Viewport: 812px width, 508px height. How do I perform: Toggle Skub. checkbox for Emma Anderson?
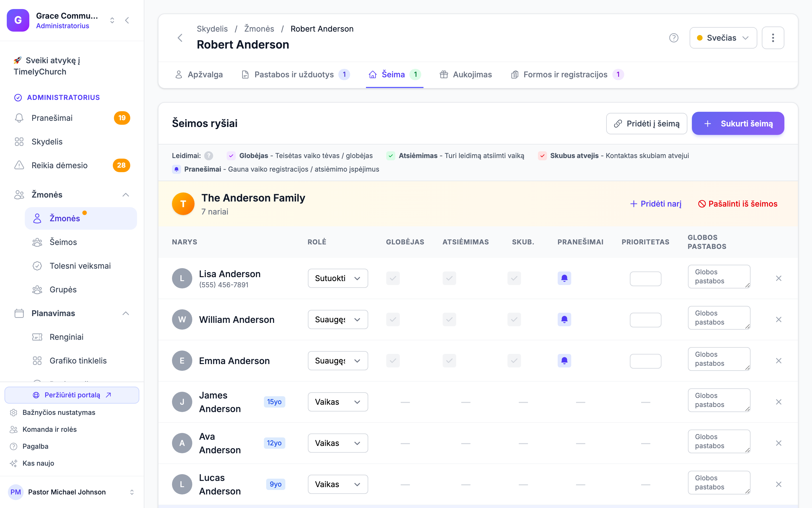(514, 361)
